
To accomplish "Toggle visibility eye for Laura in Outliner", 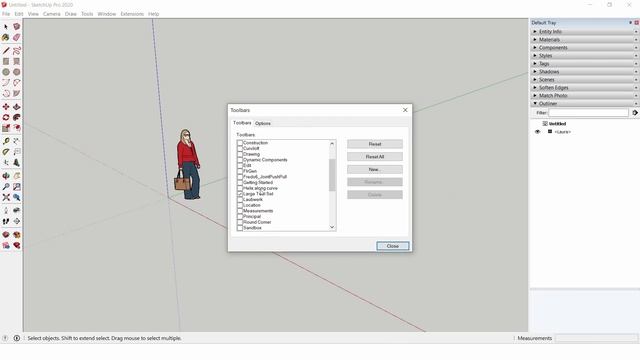I will point(537,132).
